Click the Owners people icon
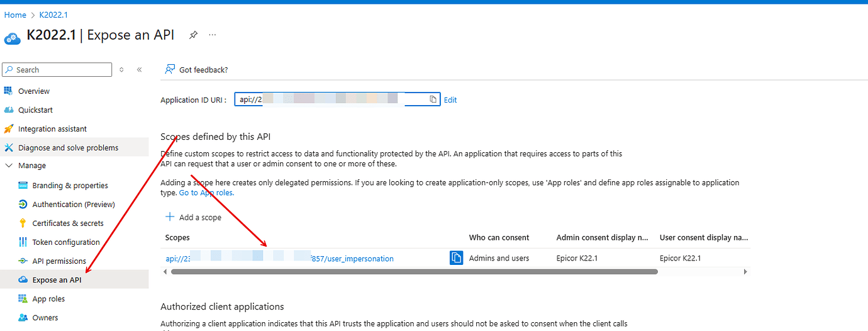The image size is (868, 331). [23, 318]
